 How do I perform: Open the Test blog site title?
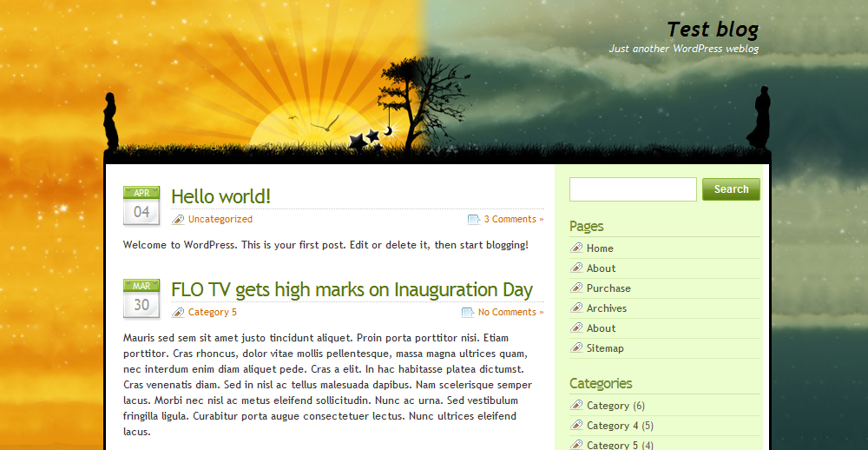point(713,30)
